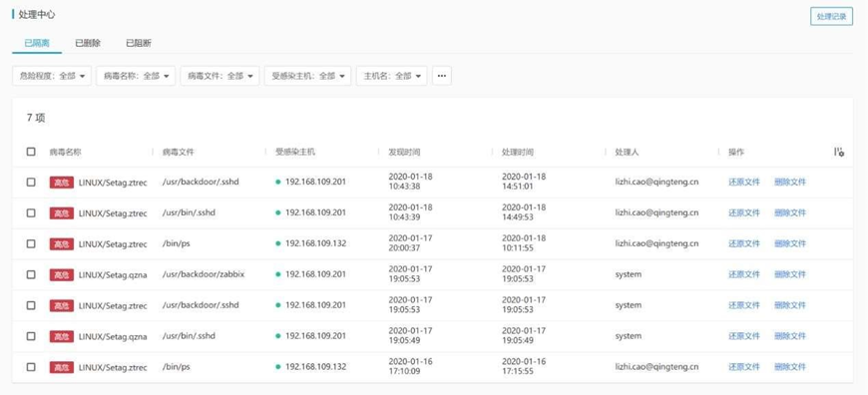Click the green status dot of the first 192.168.109.132 row
The width and height of the screenshot is (868, 395).
[278, 243]
